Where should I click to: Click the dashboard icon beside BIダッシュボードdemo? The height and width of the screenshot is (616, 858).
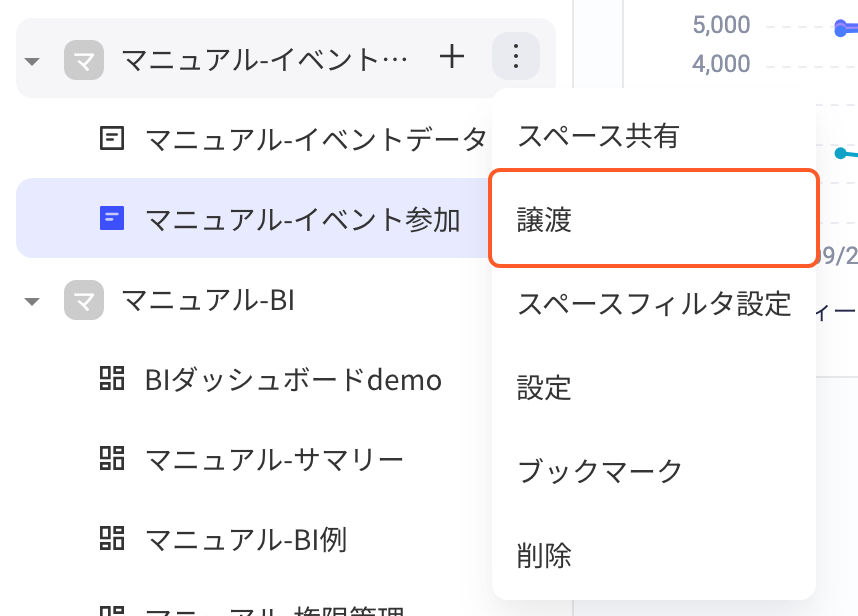click(x=112, y=378)
